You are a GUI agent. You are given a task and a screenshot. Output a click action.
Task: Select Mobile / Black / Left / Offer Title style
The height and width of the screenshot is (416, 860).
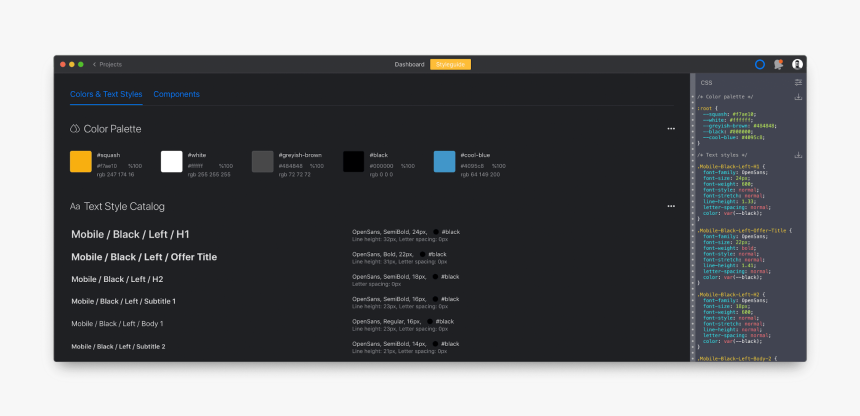(144, 257)
